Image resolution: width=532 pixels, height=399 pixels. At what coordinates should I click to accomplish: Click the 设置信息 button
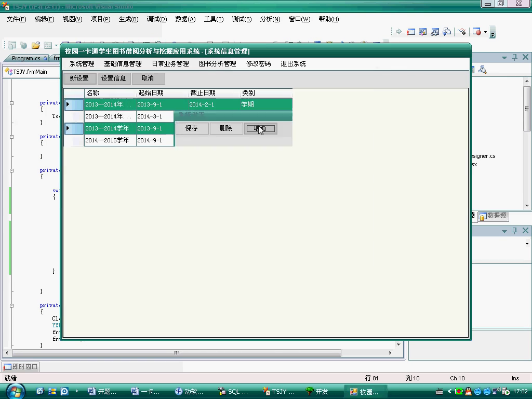tap(114, 78)
